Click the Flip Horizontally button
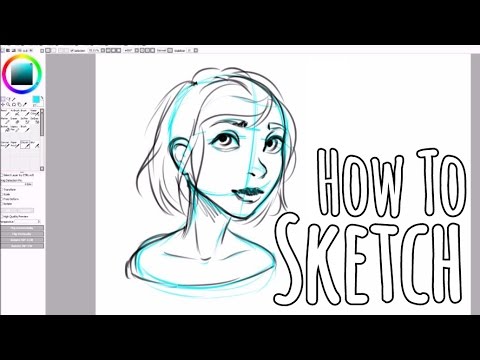 pyautogui.click(x=22, y=228)
